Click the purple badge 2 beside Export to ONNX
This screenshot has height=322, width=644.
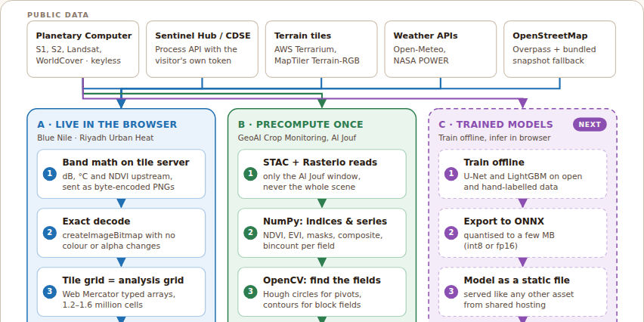[451, 233]
